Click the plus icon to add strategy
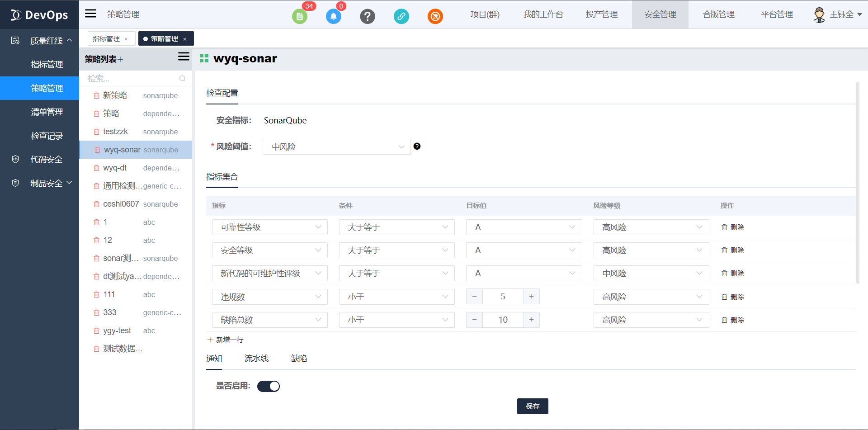 click(x=121, y=60)
